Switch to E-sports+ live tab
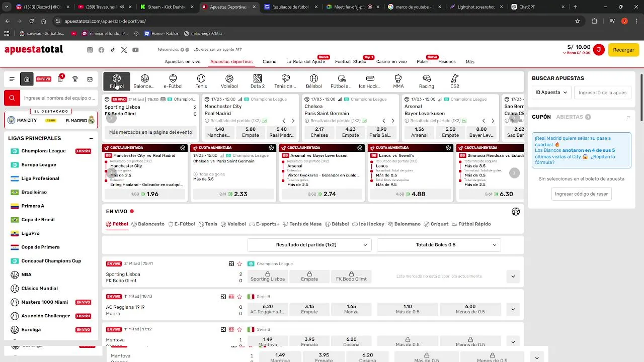Screen dimensions: 644x362 (264, 224)
